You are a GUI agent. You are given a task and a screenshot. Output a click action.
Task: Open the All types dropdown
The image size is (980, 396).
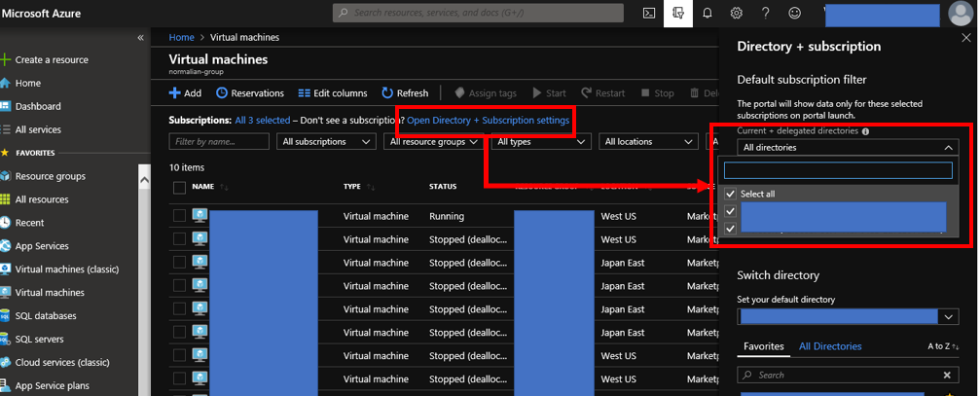pos(541,142)
